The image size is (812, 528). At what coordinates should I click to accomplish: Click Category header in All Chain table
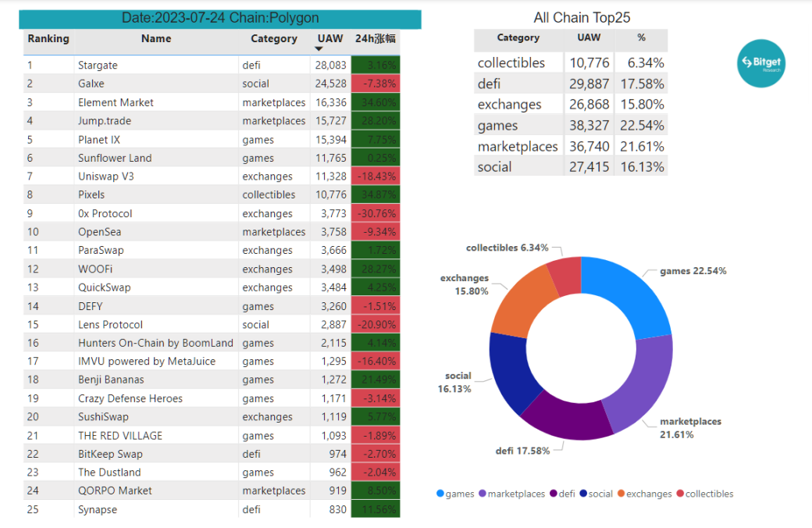[518, 37]
